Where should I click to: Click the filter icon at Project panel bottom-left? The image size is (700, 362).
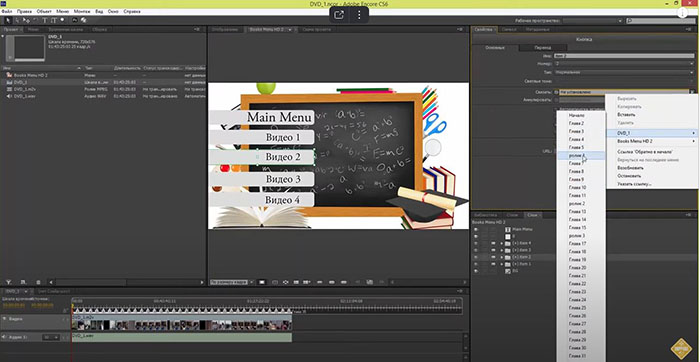(8, 282)
